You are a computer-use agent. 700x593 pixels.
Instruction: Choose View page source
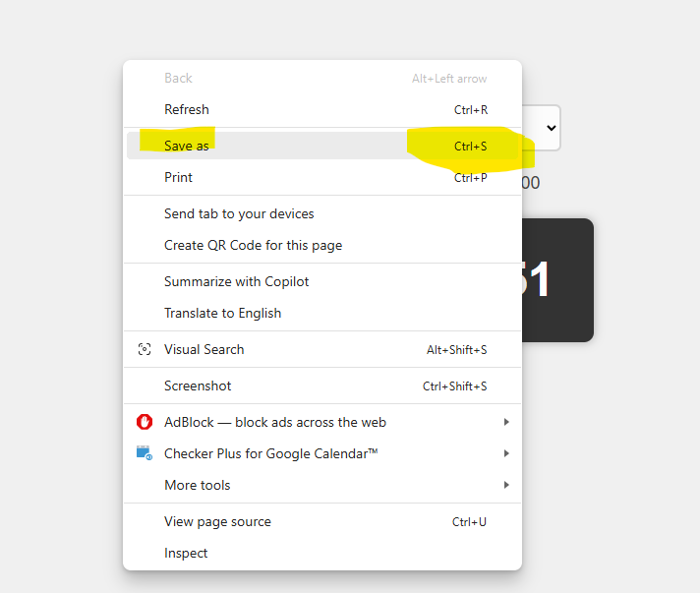[x=217, y=521]
